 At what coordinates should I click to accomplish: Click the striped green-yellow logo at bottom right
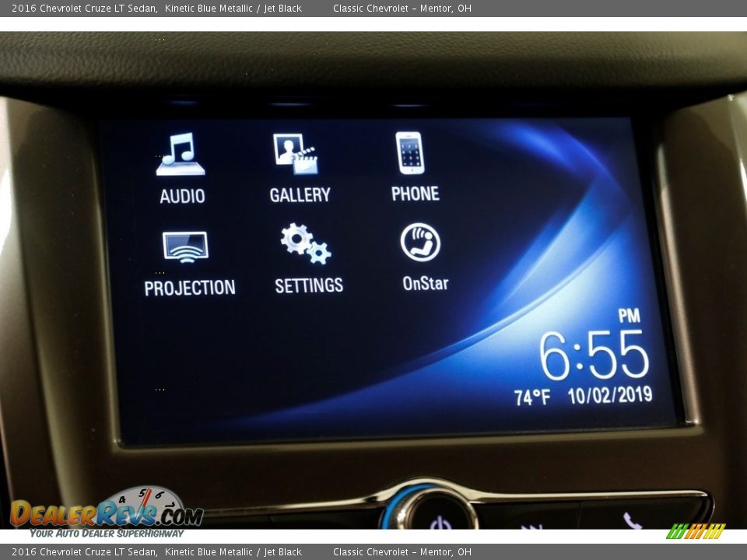(695, 531)
